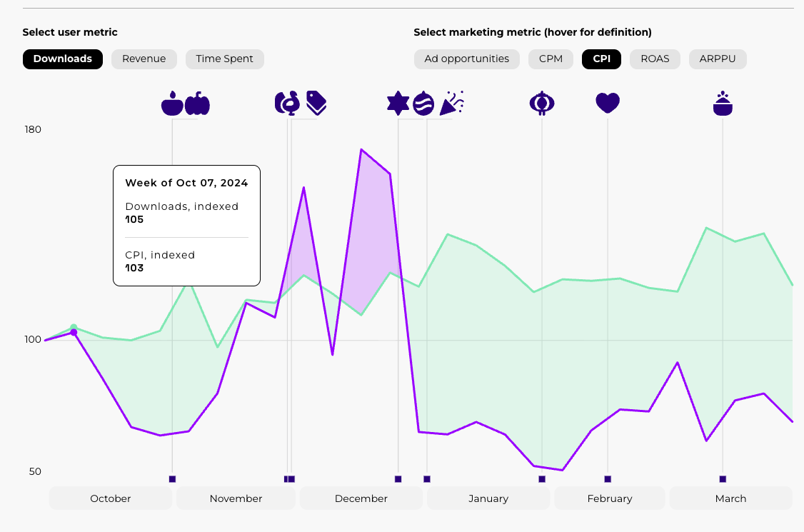
Task: Choose the ARPPU marketing metric
Action: [718, 59]
